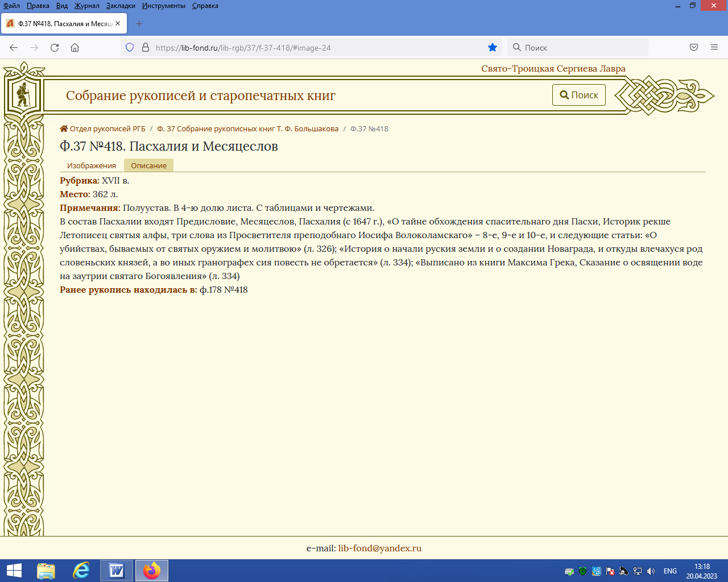728x582 pixels.
Task: Click the browser Back arrow
Action: point(14,48)
